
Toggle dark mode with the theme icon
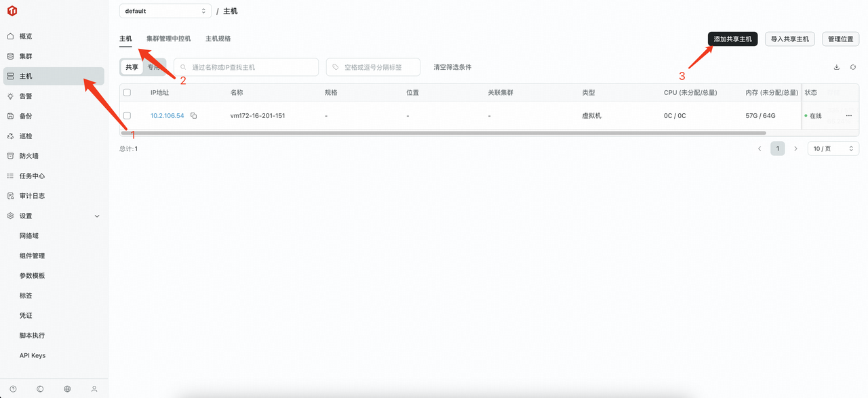coord(39,389)
